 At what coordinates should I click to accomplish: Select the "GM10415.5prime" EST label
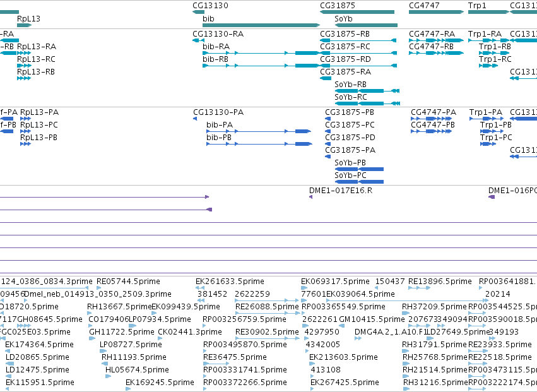[x=372, y=319]
